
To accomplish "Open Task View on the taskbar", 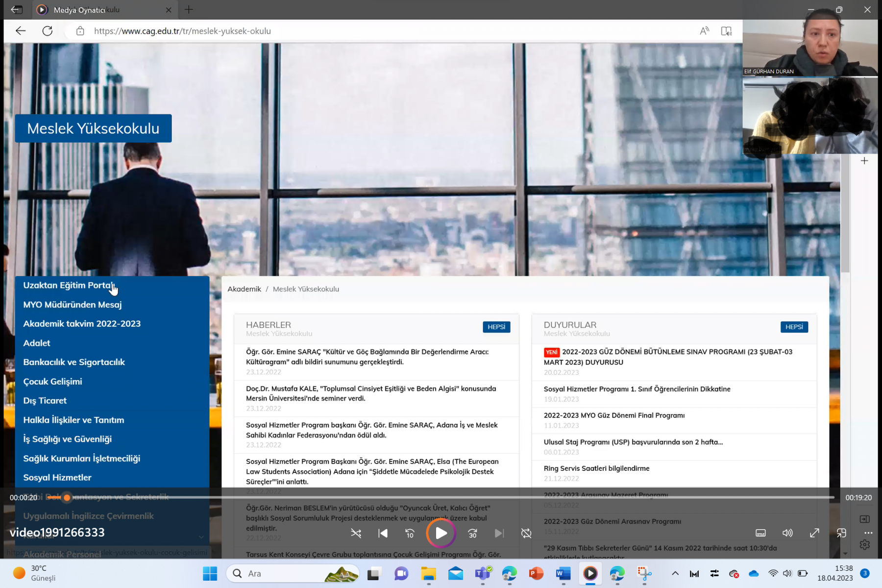I will pyautogui.click(x=374, y=573).
